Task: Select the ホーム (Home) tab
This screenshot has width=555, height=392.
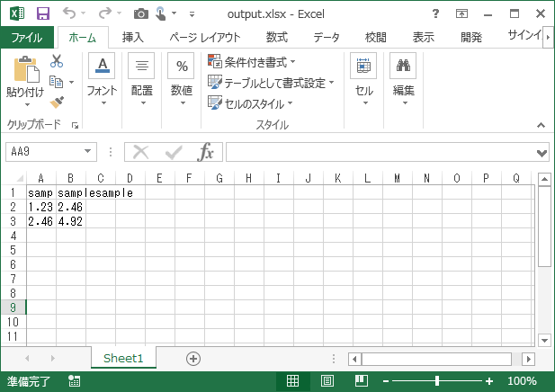Action: [x=83, y=37]
